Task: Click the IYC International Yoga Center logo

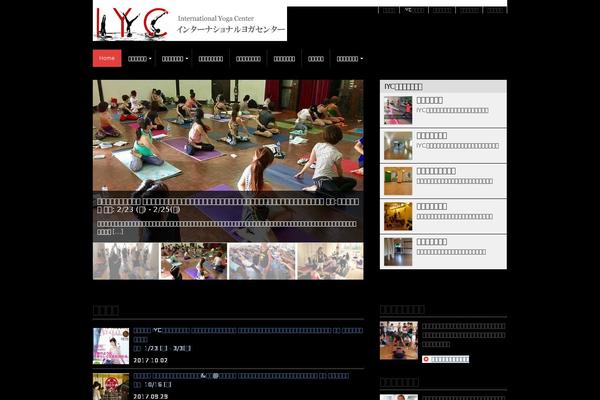Action: pyautogui.click(x=190, y=20)
